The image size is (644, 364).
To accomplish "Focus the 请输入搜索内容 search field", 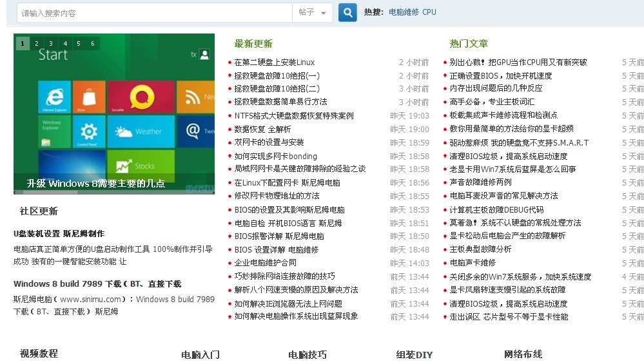I will click(x=155, y=13).
